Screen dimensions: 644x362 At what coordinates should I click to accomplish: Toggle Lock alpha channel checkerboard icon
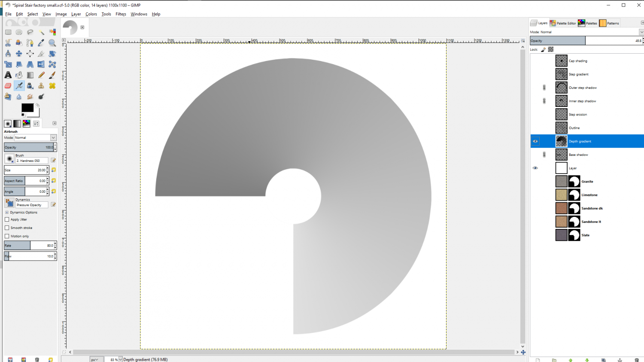click(x=551, y=49)
